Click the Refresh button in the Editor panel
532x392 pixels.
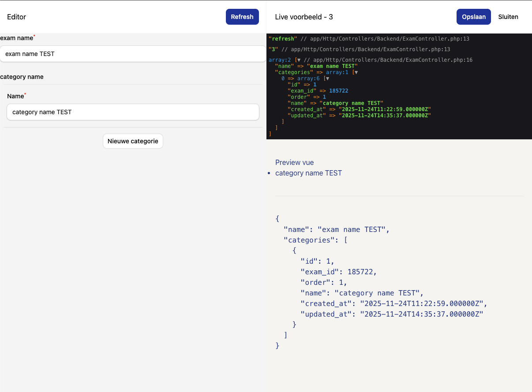[242, 16]
